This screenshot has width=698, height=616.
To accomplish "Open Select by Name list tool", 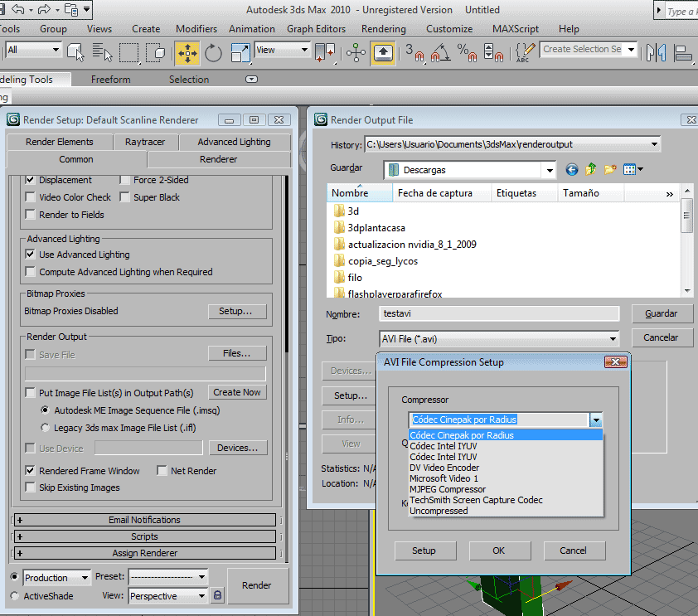I will tap(102, 52).
